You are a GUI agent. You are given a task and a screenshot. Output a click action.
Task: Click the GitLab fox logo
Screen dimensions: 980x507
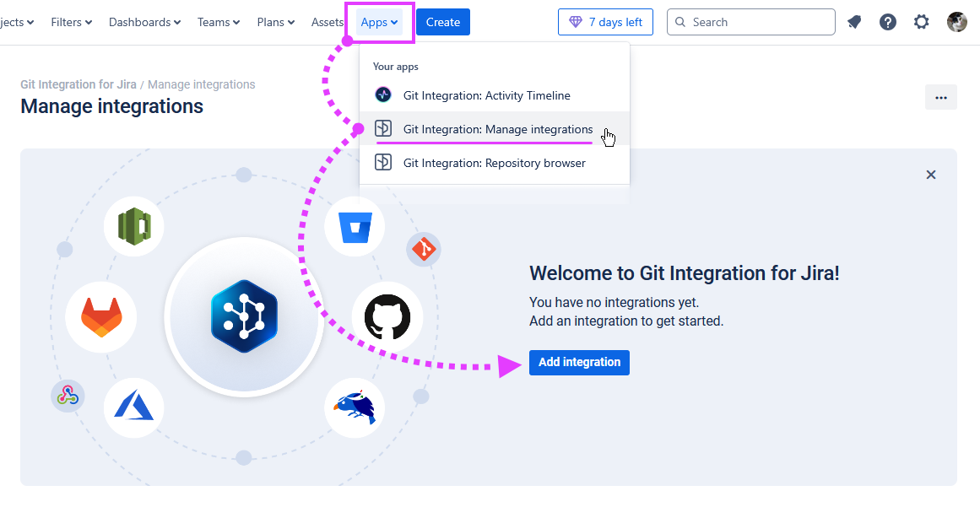point(101,317)
